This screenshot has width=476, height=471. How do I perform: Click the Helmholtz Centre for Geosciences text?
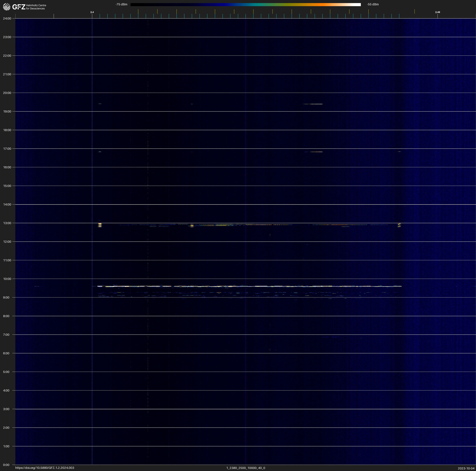tap(36, 7)
